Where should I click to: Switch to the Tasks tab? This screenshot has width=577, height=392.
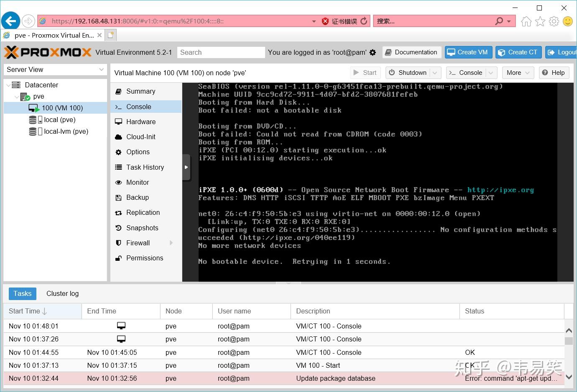click(23, 293)
